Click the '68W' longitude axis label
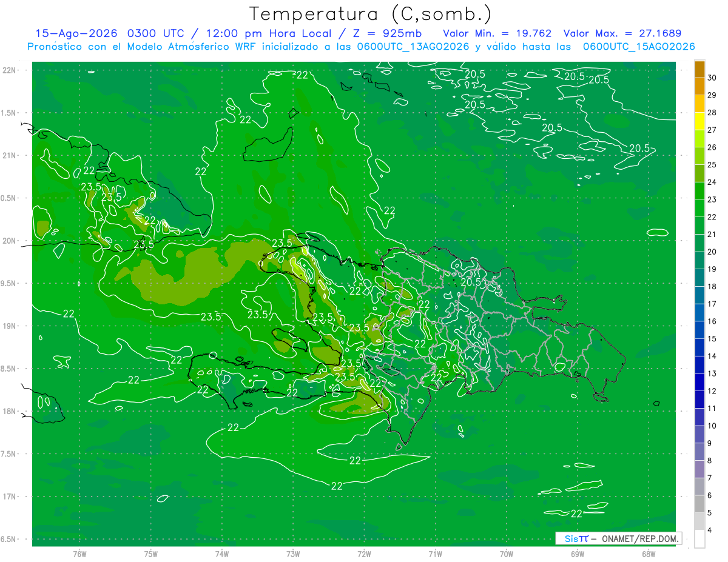Viewport: 728px width, 562px height. tap(649, 554)
